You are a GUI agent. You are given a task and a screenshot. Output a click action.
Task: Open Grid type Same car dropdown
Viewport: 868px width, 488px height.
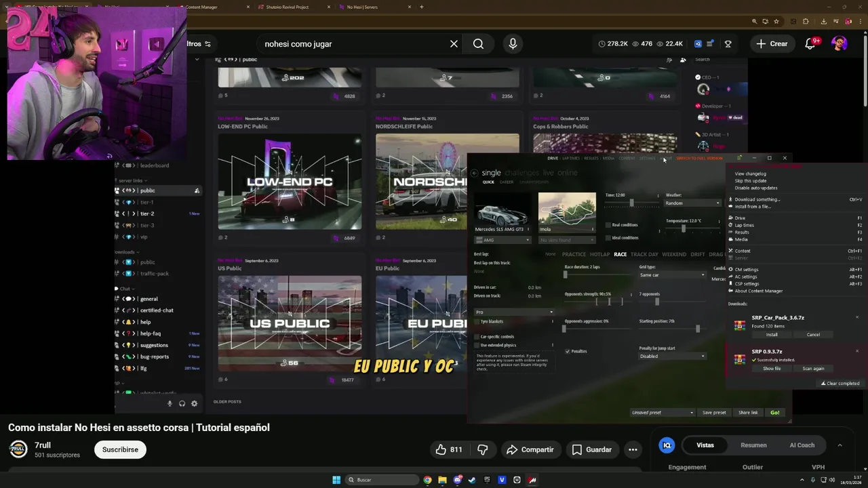671,275
